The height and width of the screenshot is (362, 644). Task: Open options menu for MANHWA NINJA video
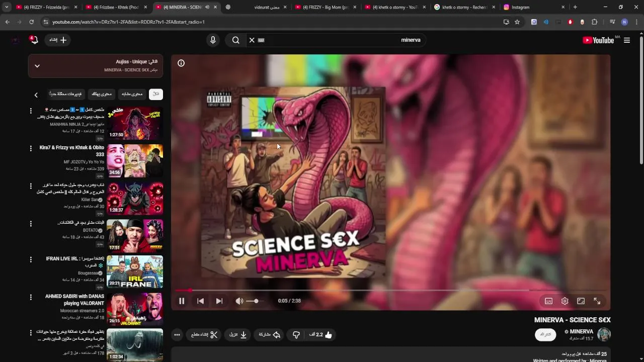(x=31, y=111)
